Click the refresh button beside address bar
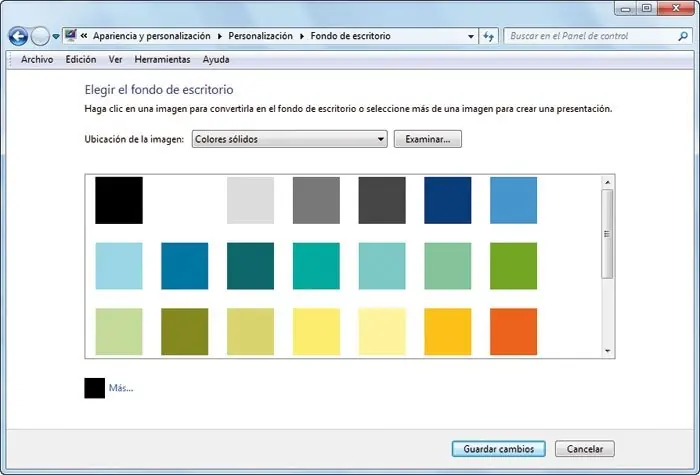Viewport: 700px width, 475px height. [x=488, y=36]
